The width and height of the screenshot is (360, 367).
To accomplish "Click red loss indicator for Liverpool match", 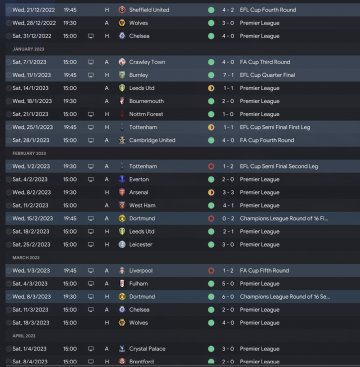I will tap(211, 271).
